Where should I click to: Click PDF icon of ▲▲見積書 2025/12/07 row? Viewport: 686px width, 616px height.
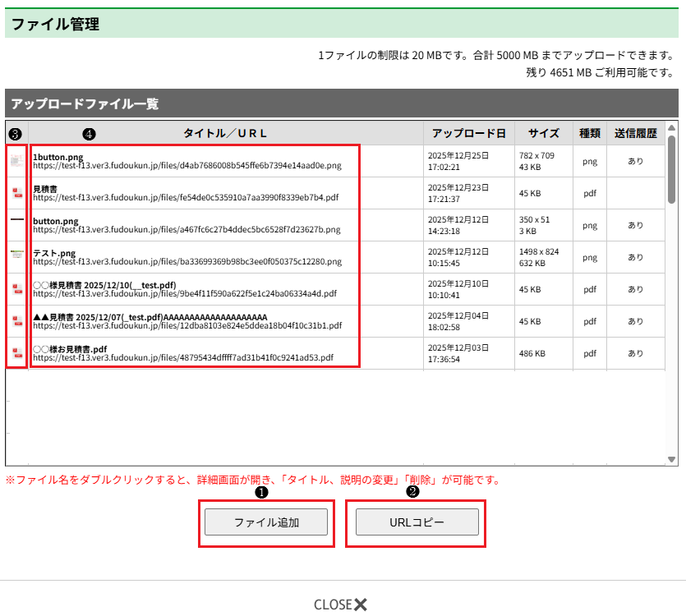[16, 321]
